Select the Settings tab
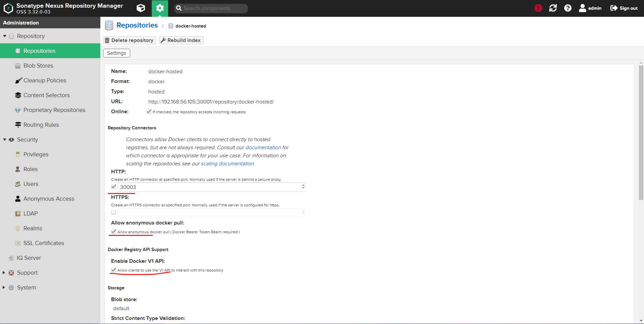Screen dimensions: 644x324 pos(116,53)
